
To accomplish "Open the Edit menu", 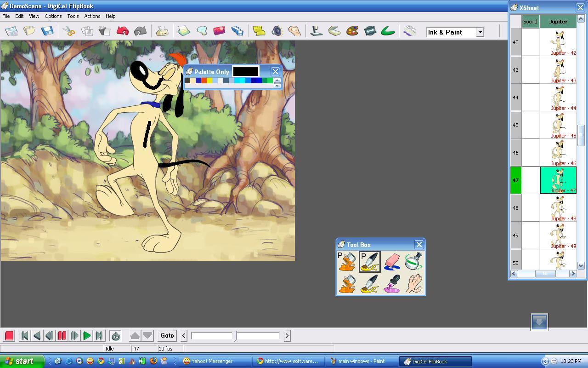I will coord(19,16).
